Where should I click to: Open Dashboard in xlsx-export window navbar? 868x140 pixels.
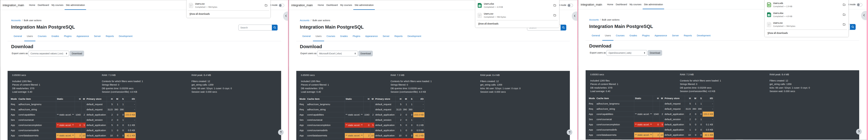pyautogui.click(x=332, y=5)
